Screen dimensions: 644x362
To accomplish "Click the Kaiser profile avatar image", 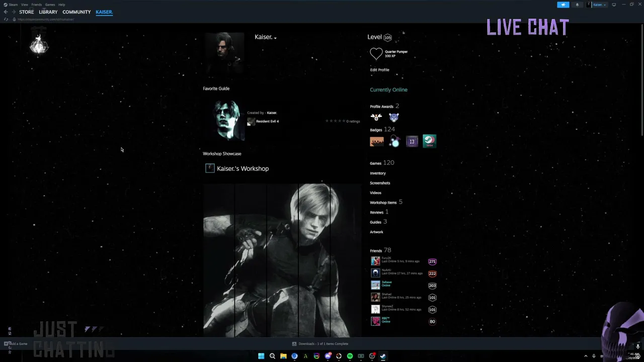I will (224, 53).
